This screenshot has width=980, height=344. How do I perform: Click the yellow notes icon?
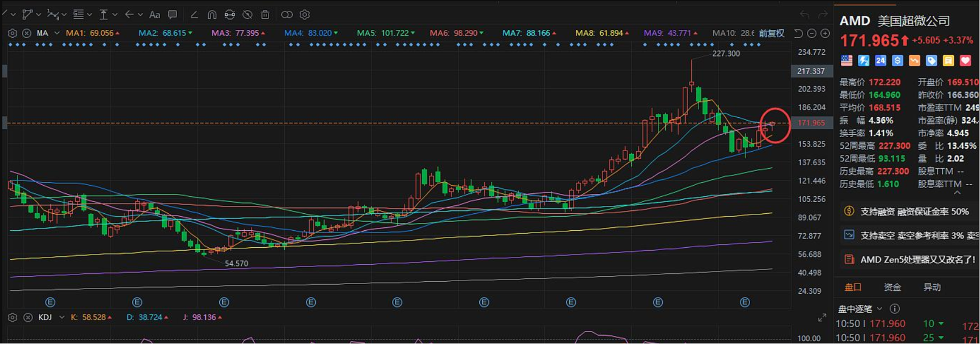click(x=949, y=60)
